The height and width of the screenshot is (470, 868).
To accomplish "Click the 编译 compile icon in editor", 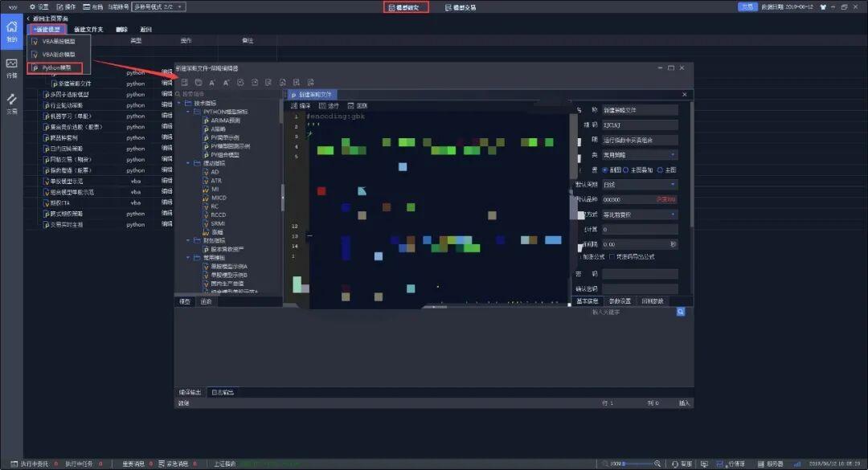I will click(x=294, y=106).
